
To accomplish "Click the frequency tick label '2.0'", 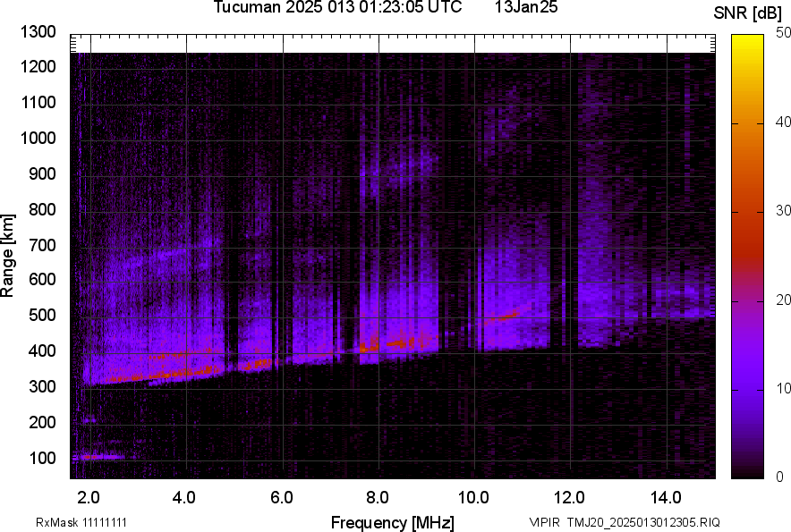I will coord(89,497).
